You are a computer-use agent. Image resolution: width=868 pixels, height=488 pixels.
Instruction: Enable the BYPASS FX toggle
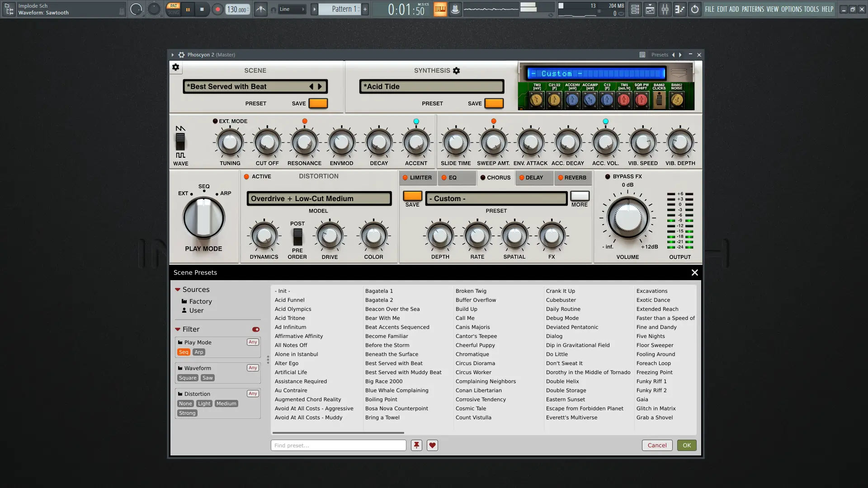[x=608, y=177]
